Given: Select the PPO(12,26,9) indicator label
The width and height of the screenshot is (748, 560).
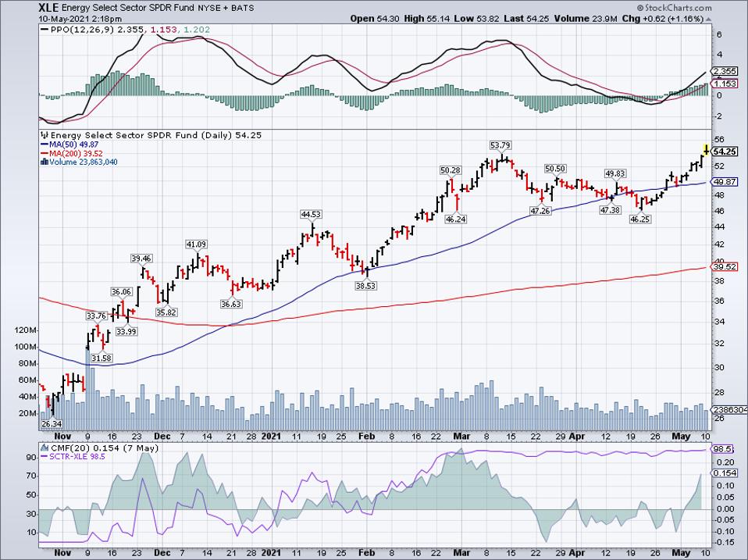Looking at the screenshot, I should (x=83, y=30).
